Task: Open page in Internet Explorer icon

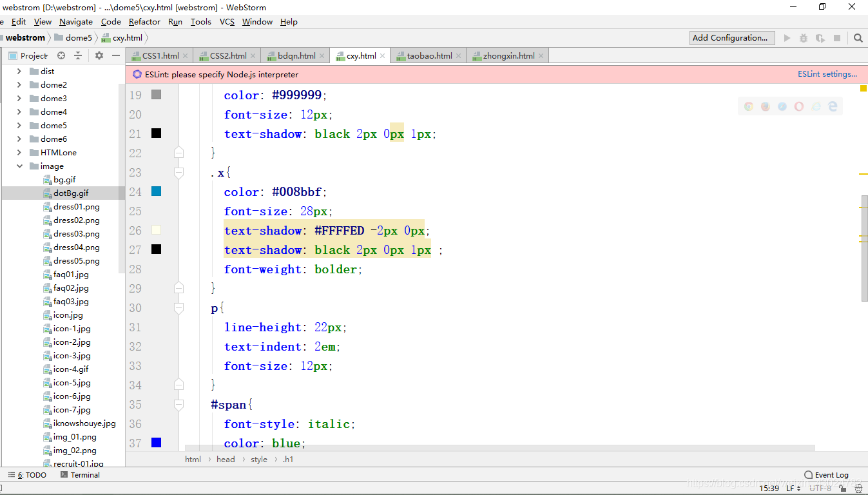Action: pyautogui.click(x=816, y=106)
